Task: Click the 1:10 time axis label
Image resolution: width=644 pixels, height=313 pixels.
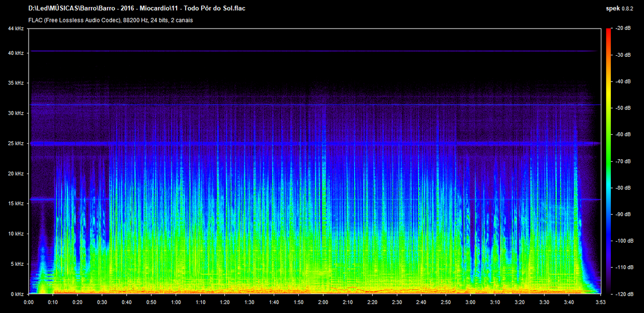Action: pos(200,302)
